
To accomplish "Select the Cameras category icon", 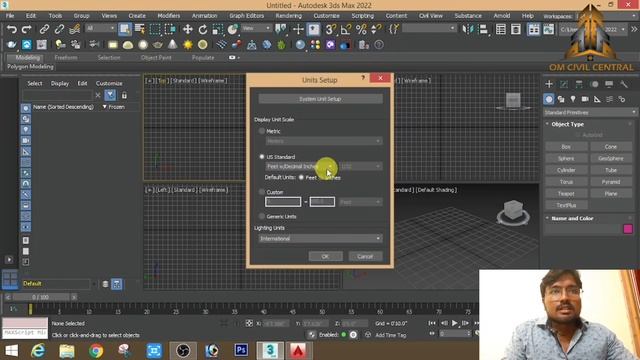I will tap(585, 99).
